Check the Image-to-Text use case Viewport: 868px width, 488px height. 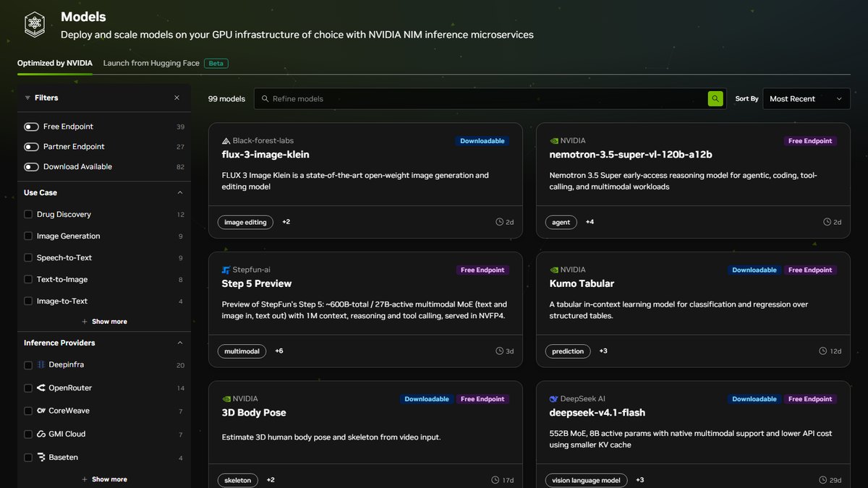tap(28, 301)
